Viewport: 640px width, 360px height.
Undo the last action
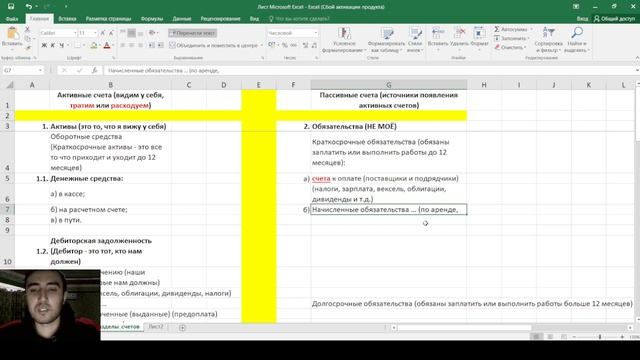[x=29, y=6]
